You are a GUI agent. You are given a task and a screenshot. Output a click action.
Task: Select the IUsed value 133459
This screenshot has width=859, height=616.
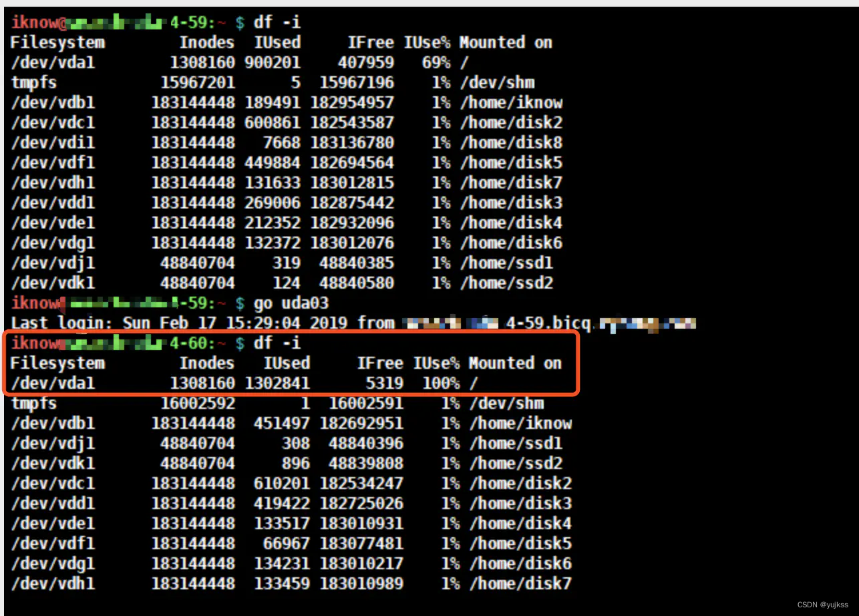(x=282, y=584)
